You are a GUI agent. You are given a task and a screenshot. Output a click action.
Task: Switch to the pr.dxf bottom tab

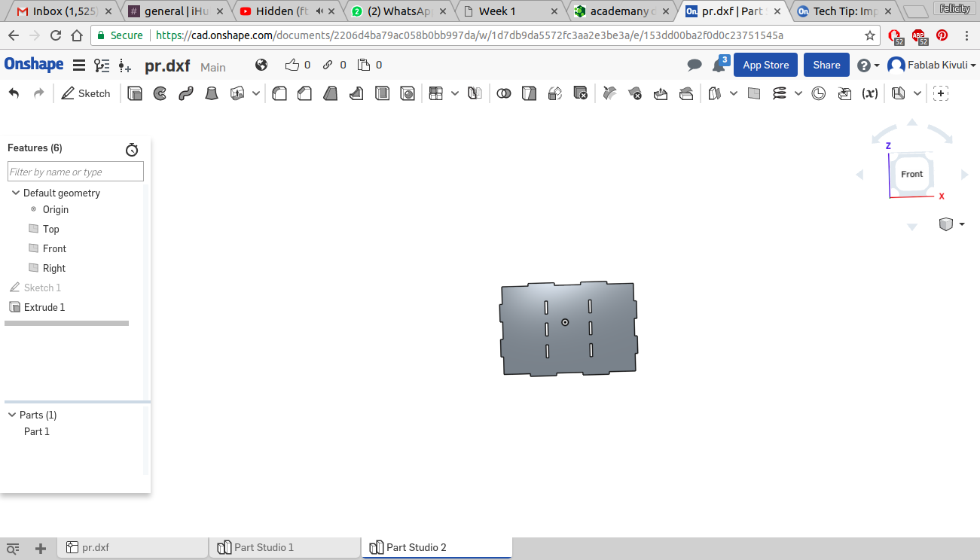click(x=133, y=548)
